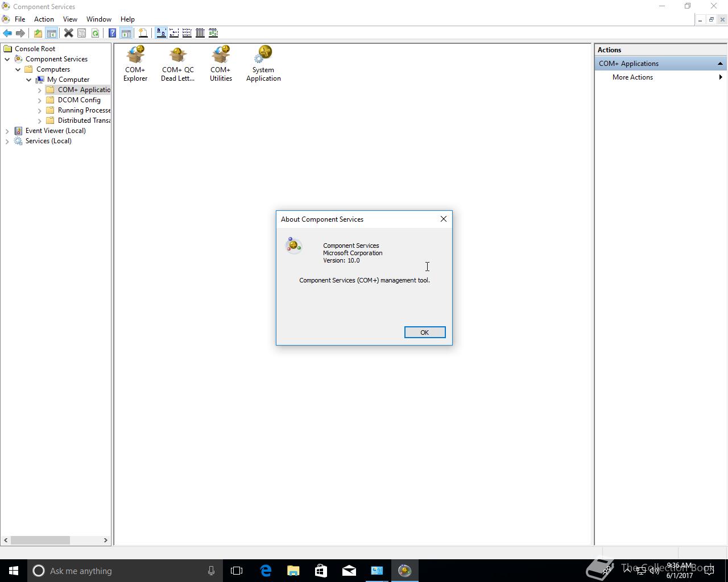Click the Cortana Ask me anything box

pyautogui.click(x=125, y=571)
